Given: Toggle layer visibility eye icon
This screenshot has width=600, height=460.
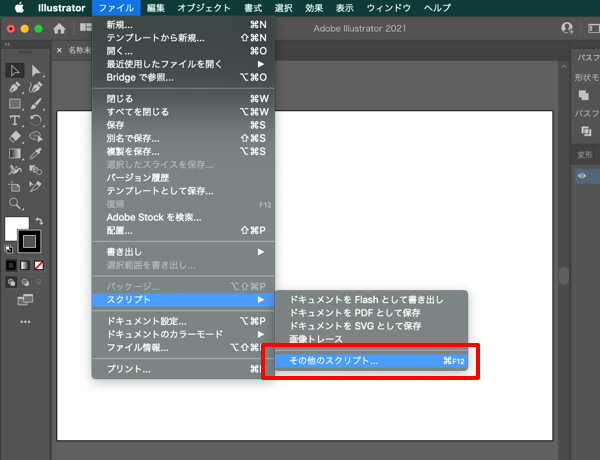Looking at the screenshot, I should (582, 176).
